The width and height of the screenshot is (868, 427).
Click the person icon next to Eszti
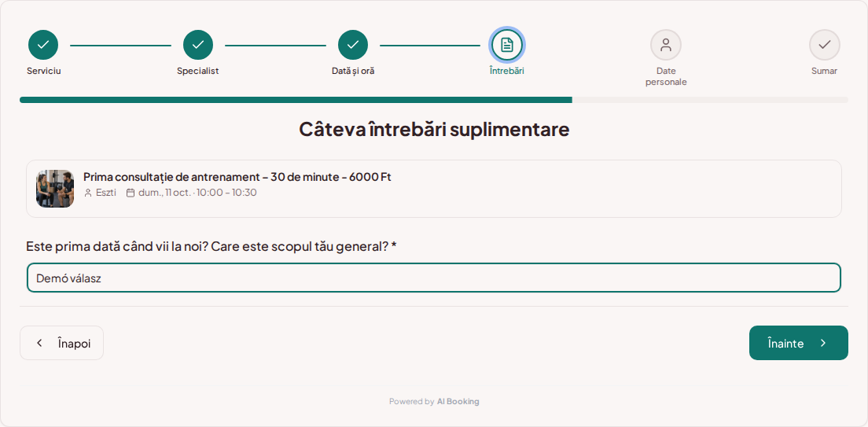(87, 193)
